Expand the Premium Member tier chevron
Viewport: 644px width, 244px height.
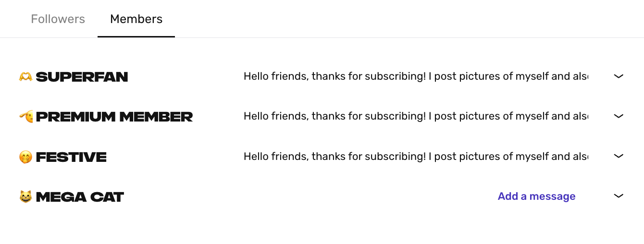click(619, 116)
